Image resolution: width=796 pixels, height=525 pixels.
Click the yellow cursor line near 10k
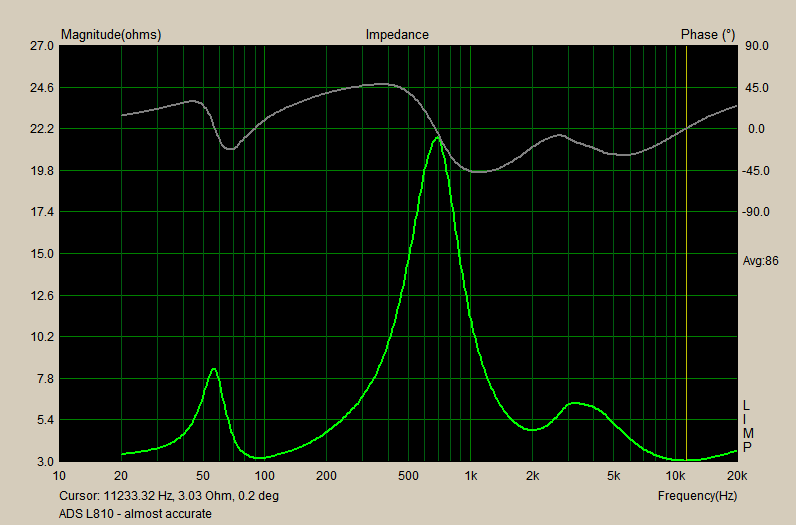[686, 254]
